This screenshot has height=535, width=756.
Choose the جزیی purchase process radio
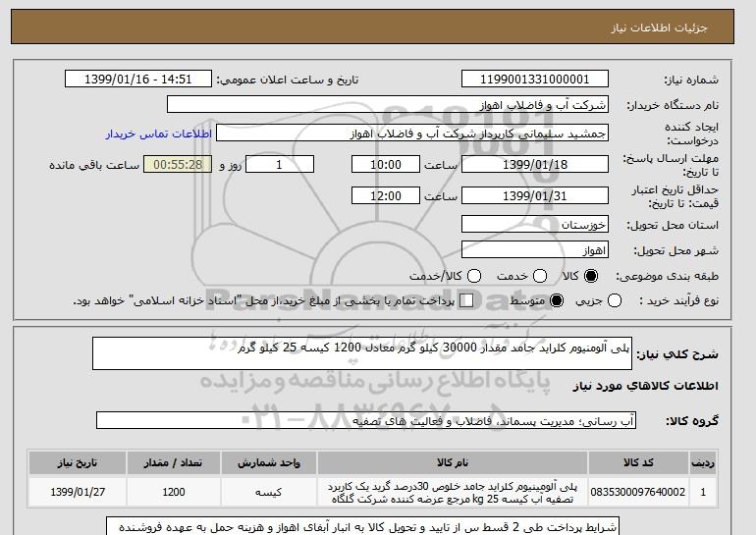pyautogui.click(x=615, y=300)
